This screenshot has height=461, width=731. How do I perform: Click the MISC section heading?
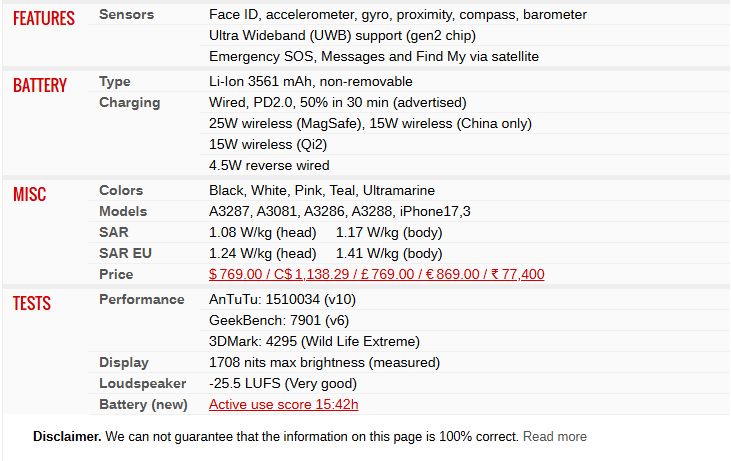click(29, 194)
